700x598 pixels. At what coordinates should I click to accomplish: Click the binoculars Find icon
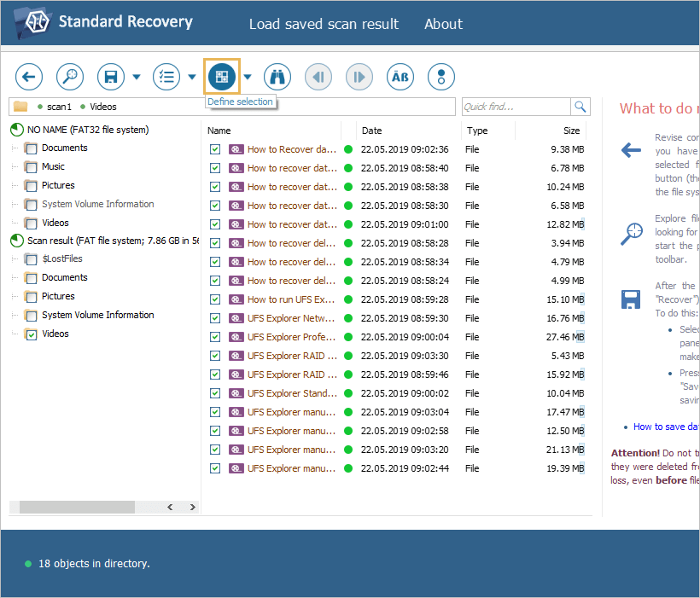277,77
